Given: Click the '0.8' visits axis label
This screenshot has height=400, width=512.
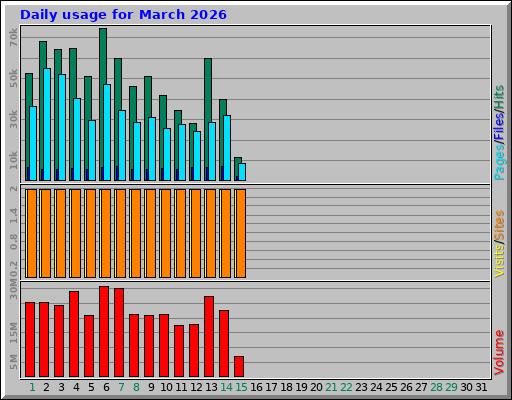Looking at the screenshot, I should (13, 242).
